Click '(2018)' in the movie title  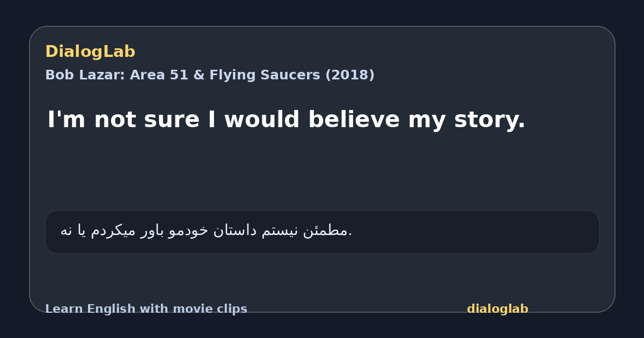(350, 75)
